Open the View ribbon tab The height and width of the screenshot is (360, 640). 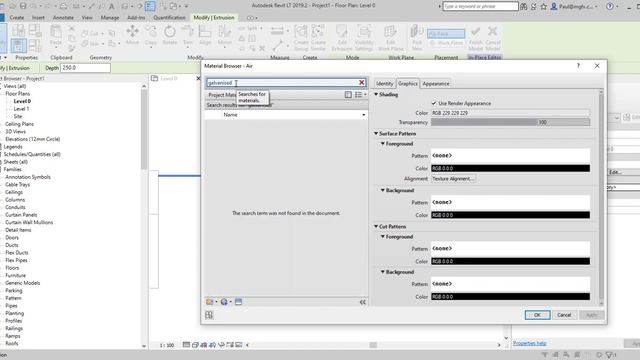[87, 18]
